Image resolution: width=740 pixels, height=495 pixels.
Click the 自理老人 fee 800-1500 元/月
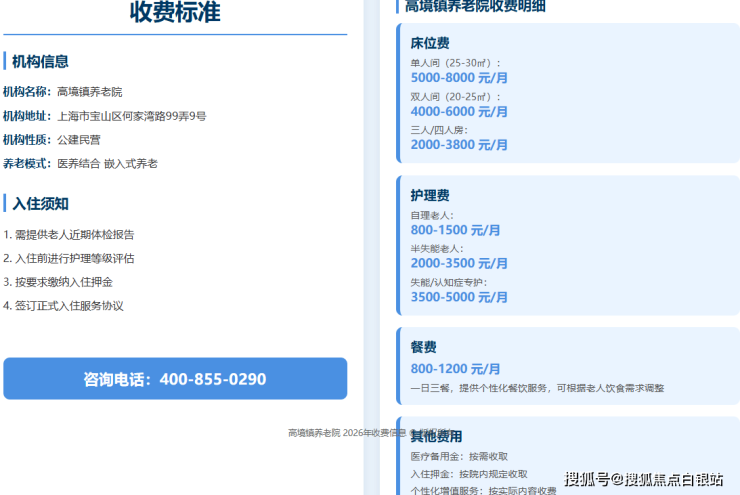point(455,230)
